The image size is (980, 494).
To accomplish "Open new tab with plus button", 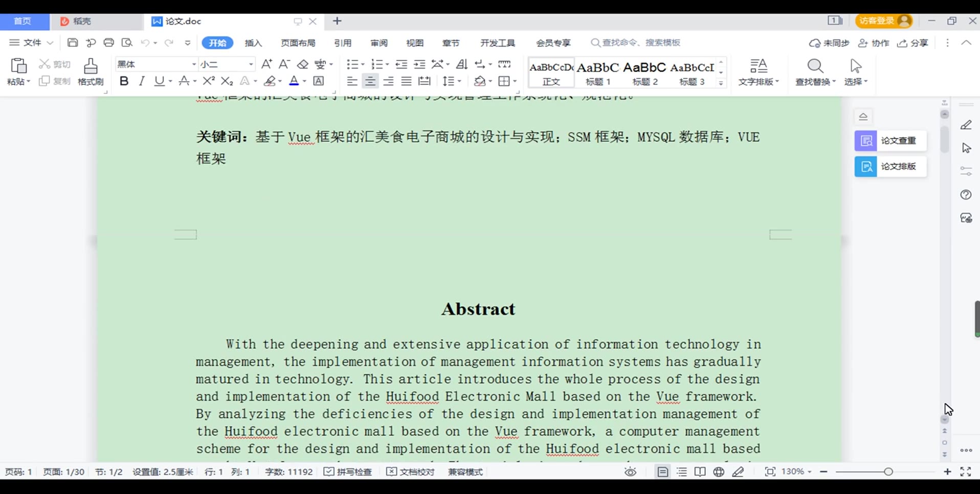I will [x=337, y=21].
